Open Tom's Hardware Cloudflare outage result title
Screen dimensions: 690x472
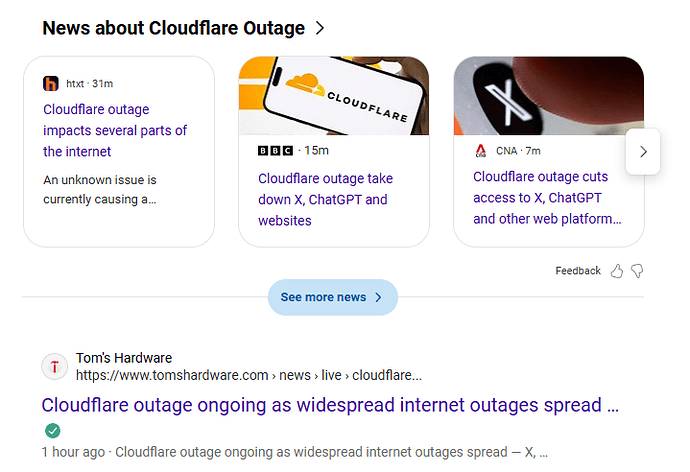click(330, 405)
